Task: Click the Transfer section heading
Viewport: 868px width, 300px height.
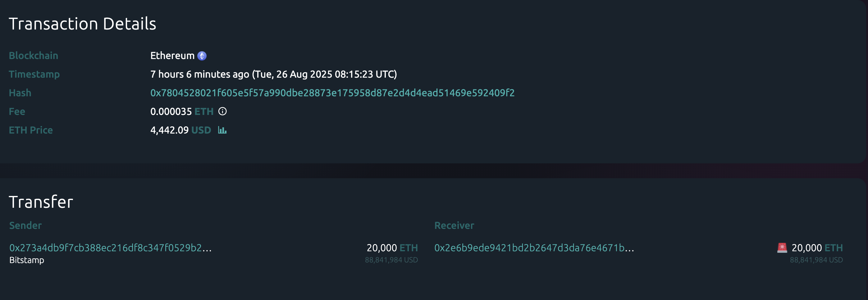Action: [41, 202]
